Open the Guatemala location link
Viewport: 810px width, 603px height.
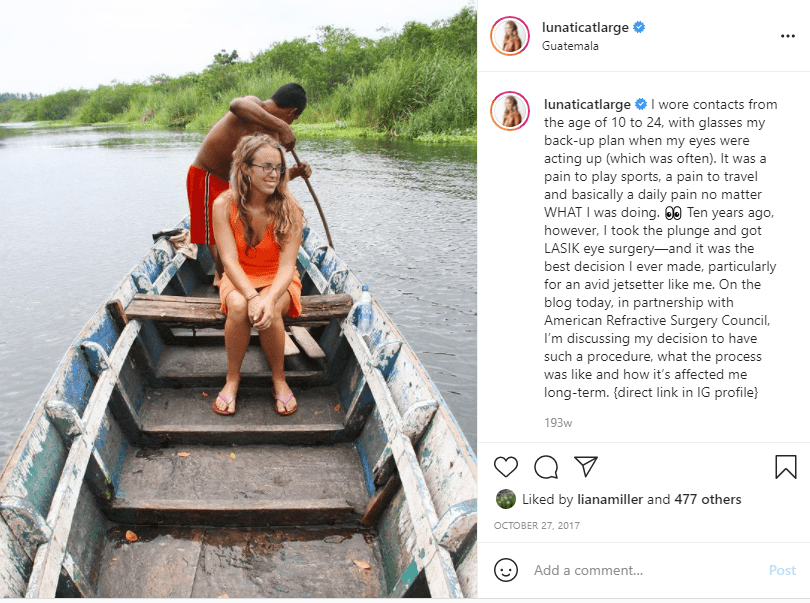(570, 45)
